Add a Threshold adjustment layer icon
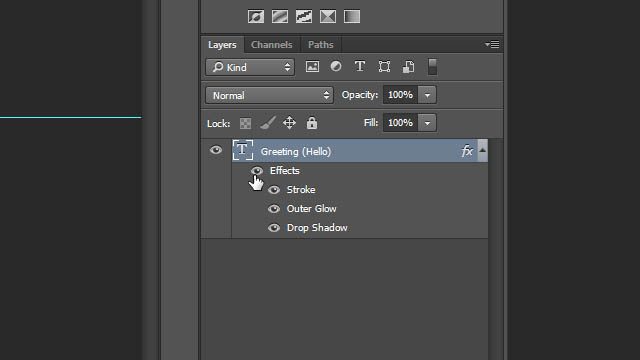Viewport: 640px width, 360px height. click(304, 17)
